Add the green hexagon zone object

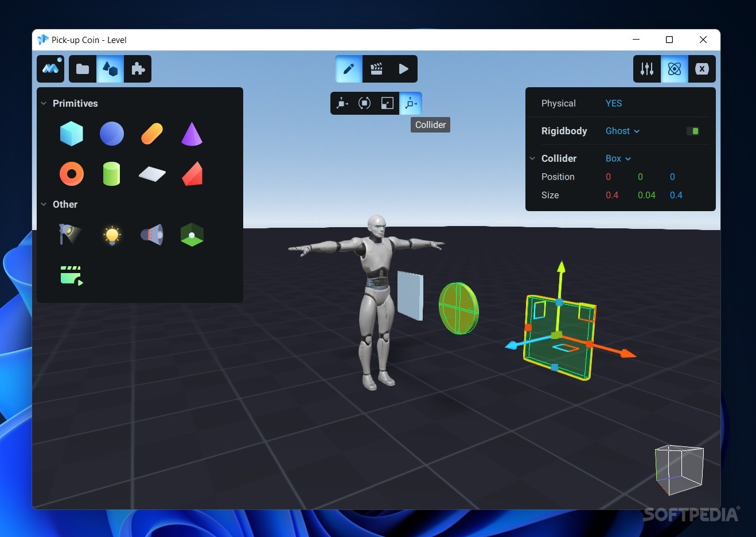click(192, 235)
